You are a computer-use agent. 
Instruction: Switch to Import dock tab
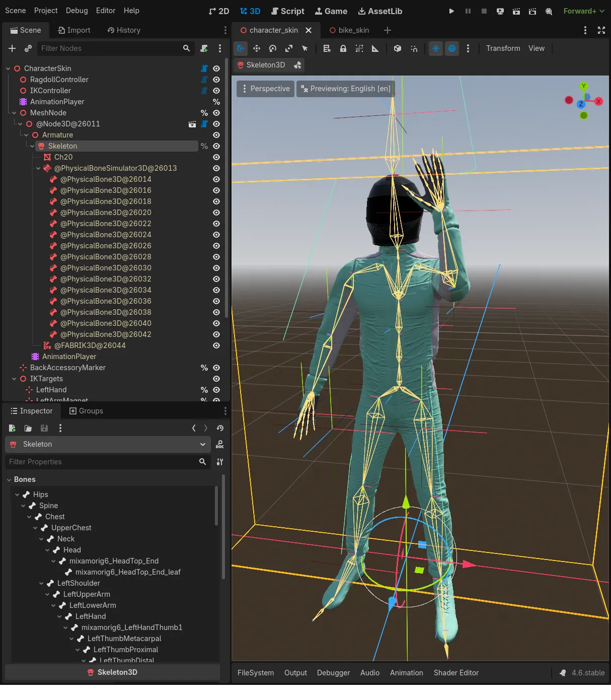[74, 30]
